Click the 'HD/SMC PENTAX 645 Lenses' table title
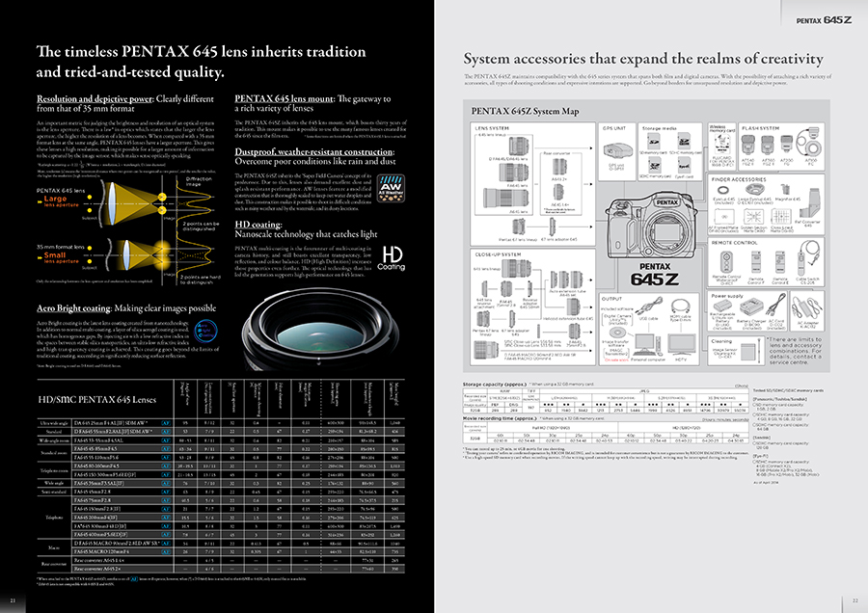 [97, 399]
